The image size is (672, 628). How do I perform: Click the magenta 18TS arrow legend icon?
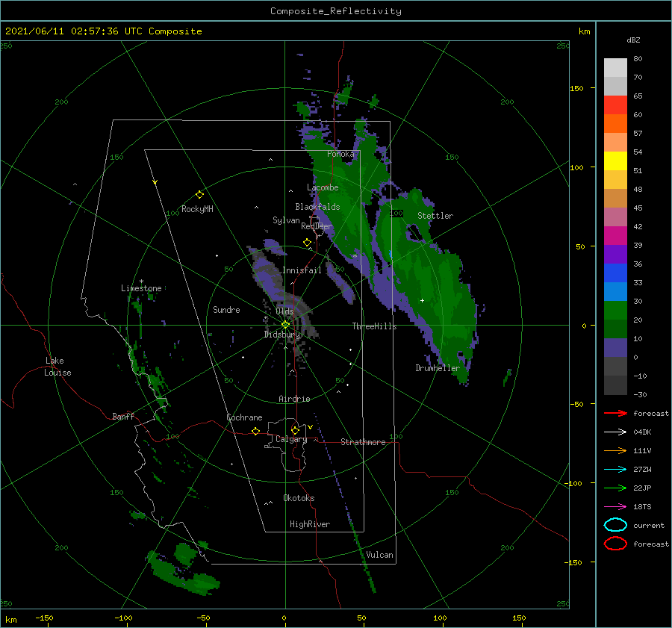(x=615, y=507)
